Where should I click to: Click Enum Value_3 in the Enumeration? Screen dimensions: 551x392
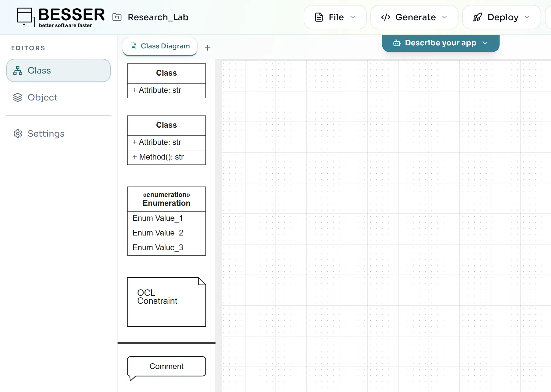click(x=158, y=247)
